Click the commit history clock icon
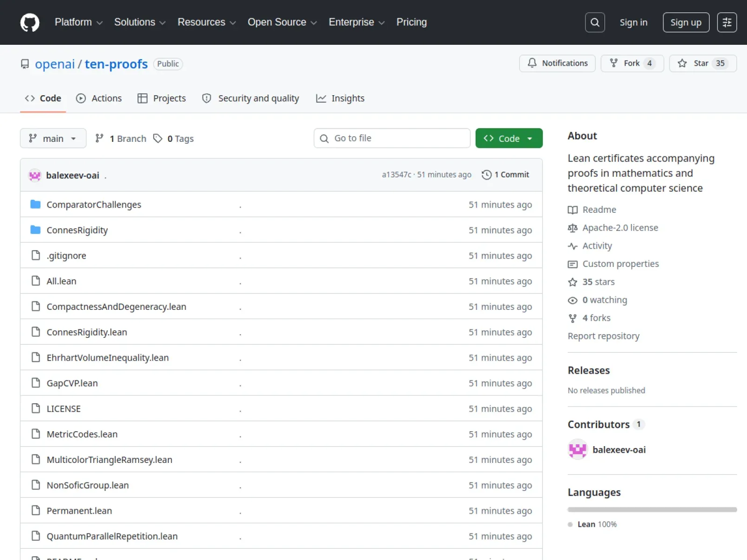 click(x=486, y=175)
